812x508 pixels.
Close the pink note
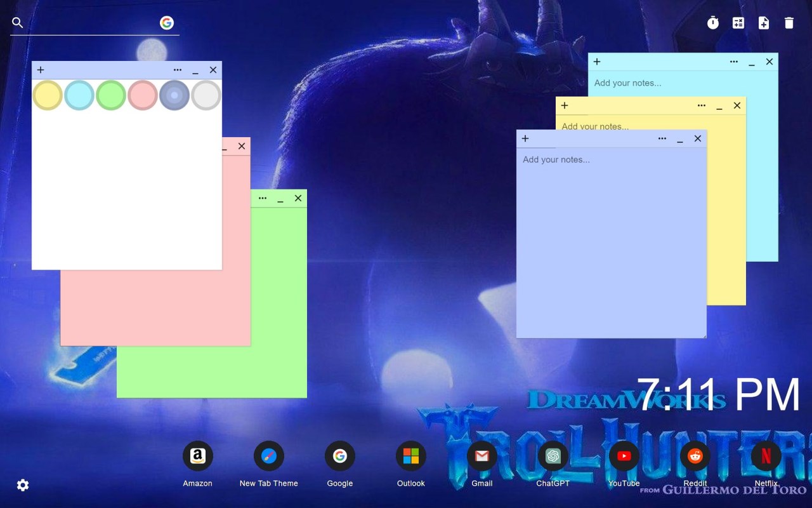242,146
